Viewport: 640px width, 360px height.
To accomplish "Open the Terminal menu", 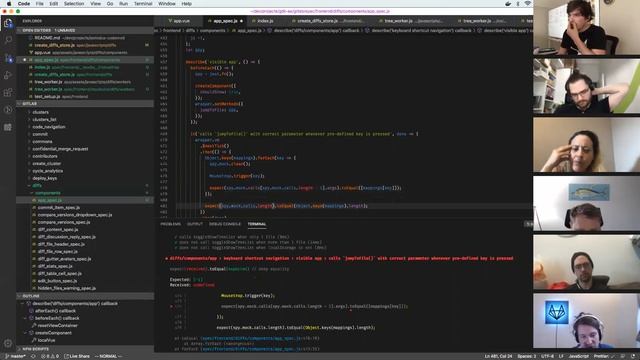I will [x=143, y=4].
